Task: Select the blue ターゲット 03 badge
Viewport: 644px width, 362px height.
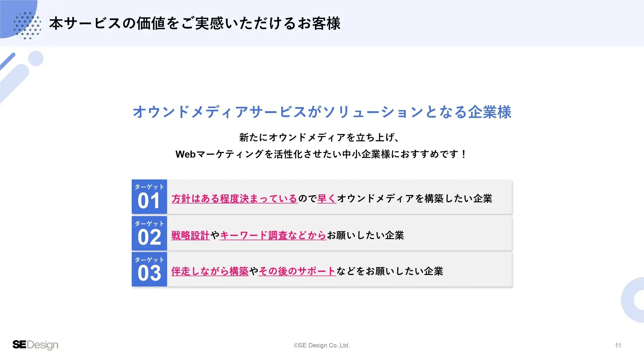Action: [149, 269]
